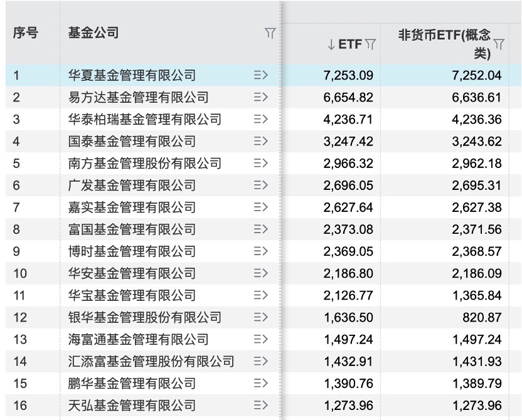Expand the 广发基金管理有限公司 row arrow
Viewport: 522px width, 420px height.
tap(260, 185)
